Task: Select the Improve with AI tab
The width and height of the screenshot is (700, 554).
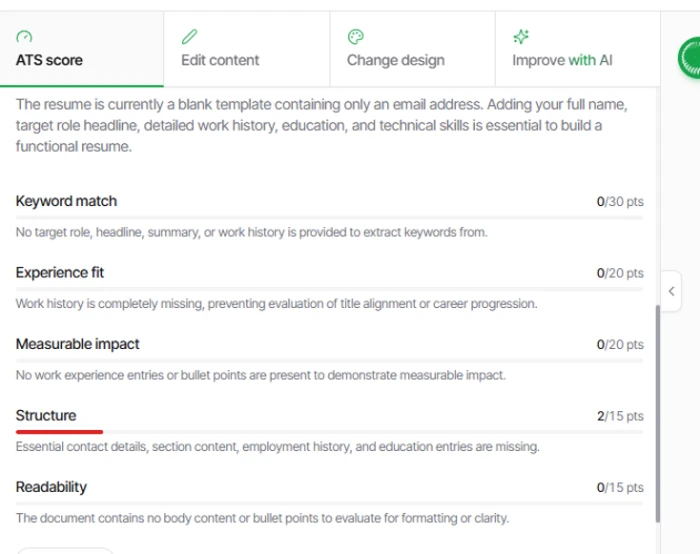Action: [x=578, y=49]
